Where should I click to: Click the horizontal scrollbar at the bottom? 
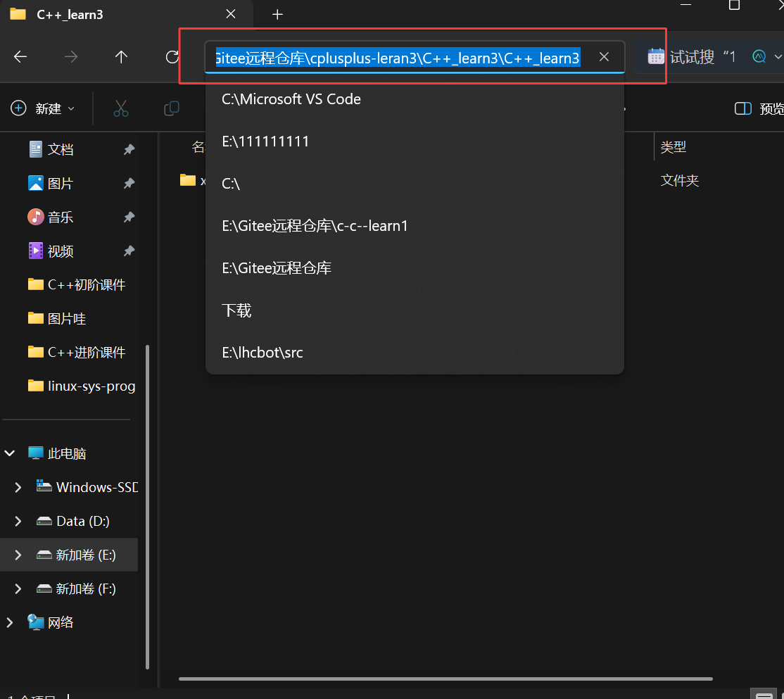click(445, 679)
